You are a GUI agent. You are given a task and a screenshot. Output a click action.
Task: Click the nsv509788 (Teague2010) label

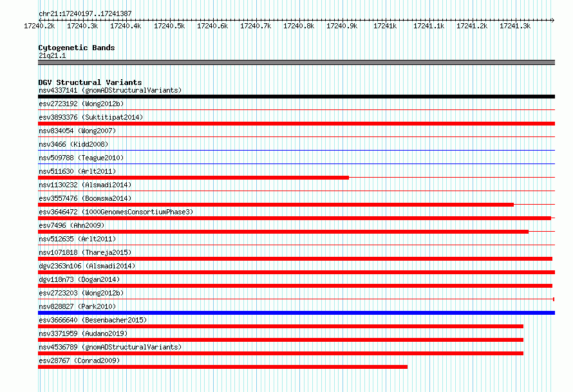coord(81,158)
